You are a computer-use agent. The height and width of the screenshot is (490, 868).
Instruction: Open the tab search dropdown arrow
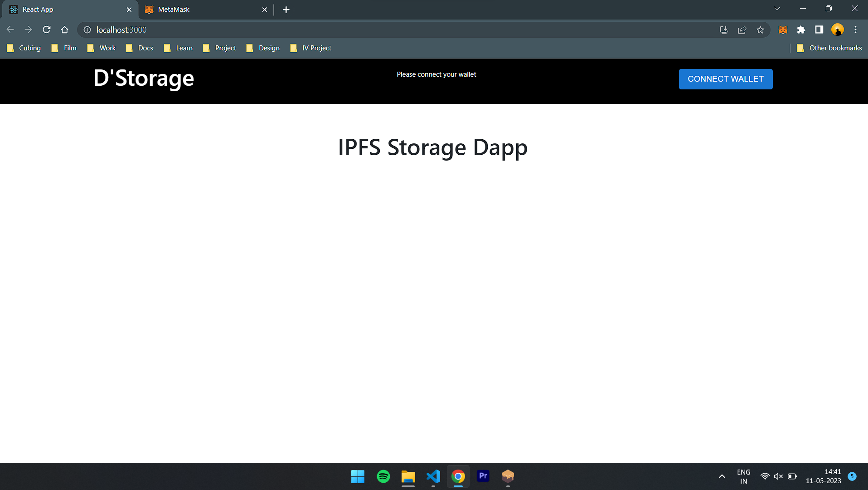pyautogui.click(x=777, y=9)
